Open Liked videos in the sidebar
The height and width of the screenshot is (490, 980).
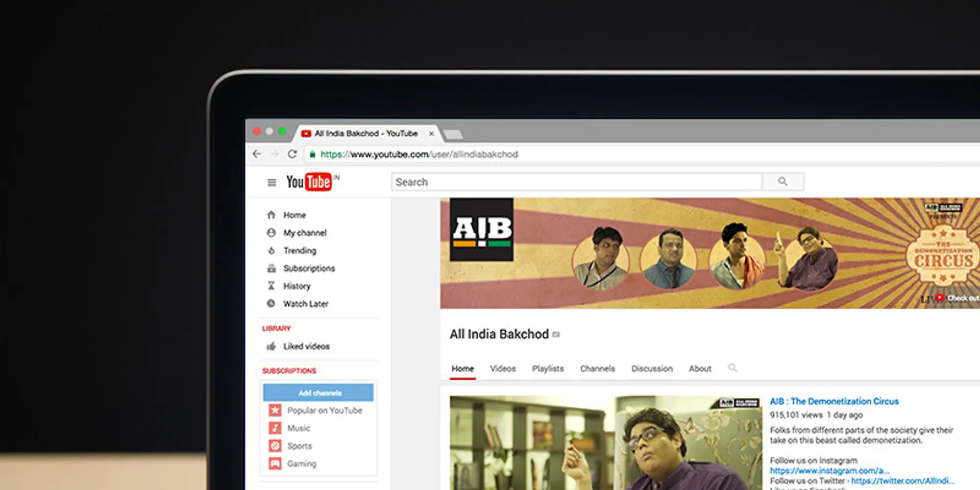[x=306, y=347]
